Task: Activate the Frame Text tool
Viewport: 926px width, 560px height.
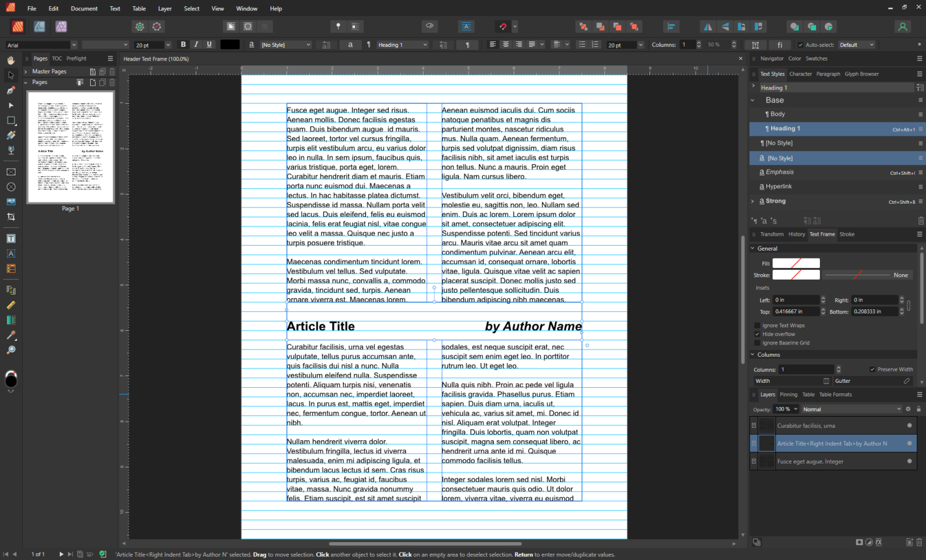Action: coord(10,238)
